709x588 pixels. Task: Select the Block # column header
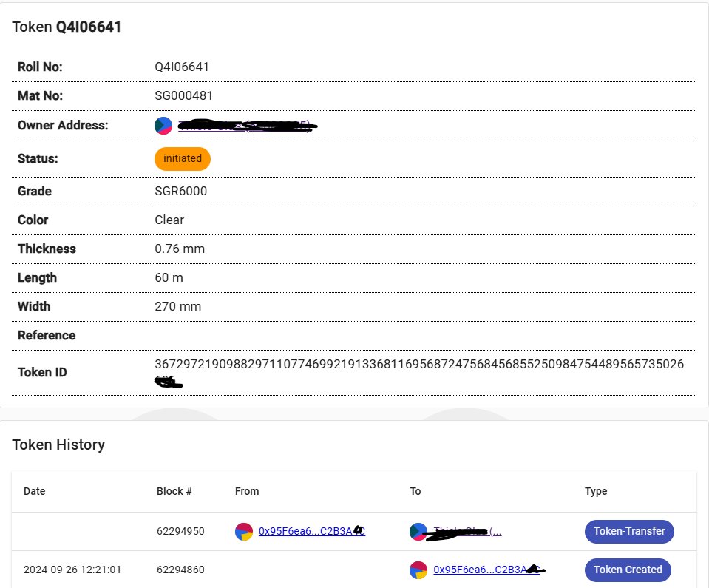[x=174, y=491]
